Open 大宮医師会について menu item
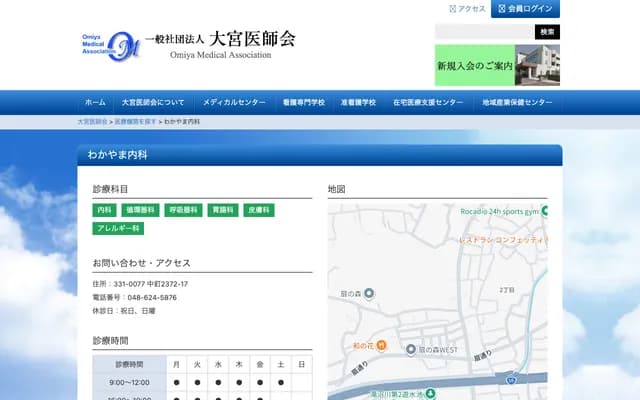The image size is (640, 400). (153, 102)
